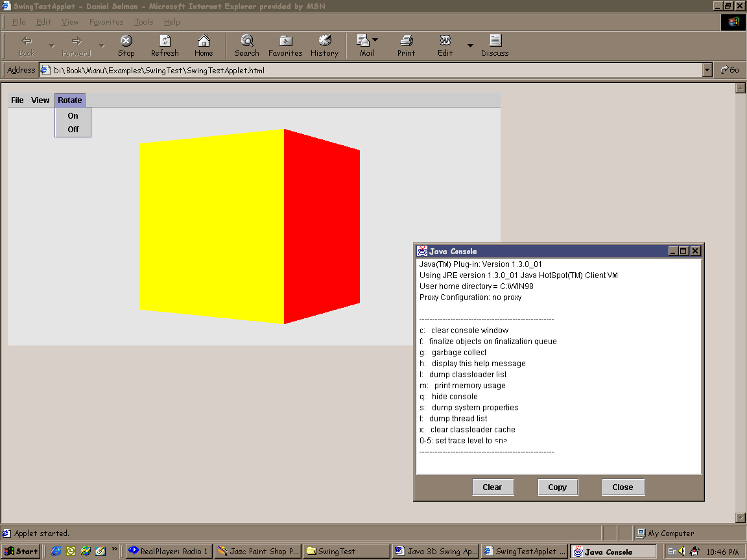Open Internet Explorer's Help menu
The height and width of the screenshot is (560, 747).
coord(172,22)
